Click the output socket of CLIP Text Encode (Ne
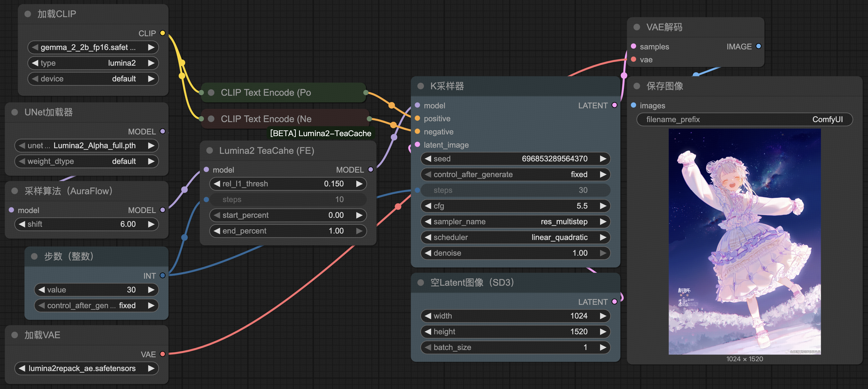Screen dimensions: 868x389 [x=369, y=119]
